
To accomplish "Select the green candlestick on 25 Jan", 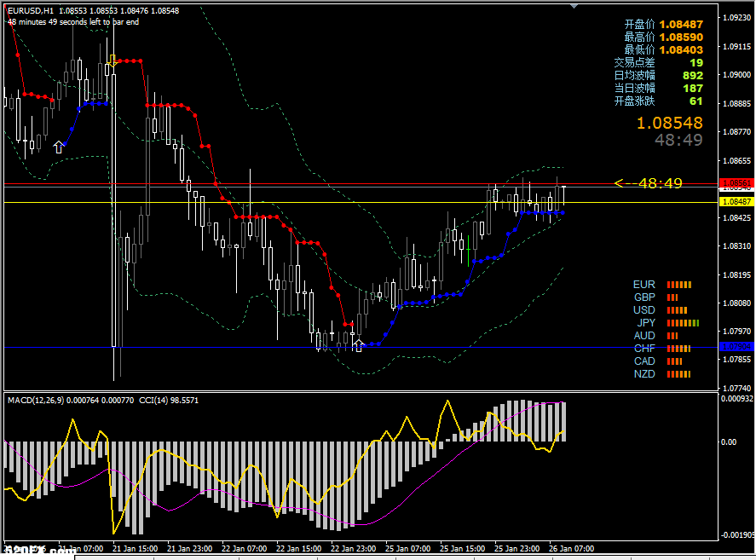I will (x=468, y=251).
